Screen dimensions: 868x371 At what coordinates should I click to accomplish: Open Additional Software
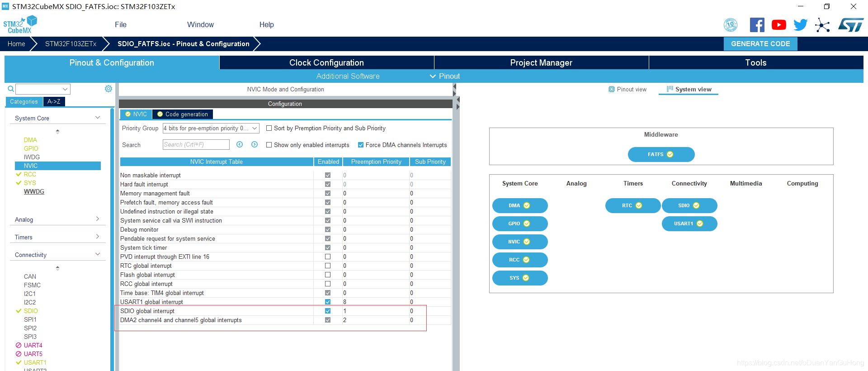tap(348, 76)
